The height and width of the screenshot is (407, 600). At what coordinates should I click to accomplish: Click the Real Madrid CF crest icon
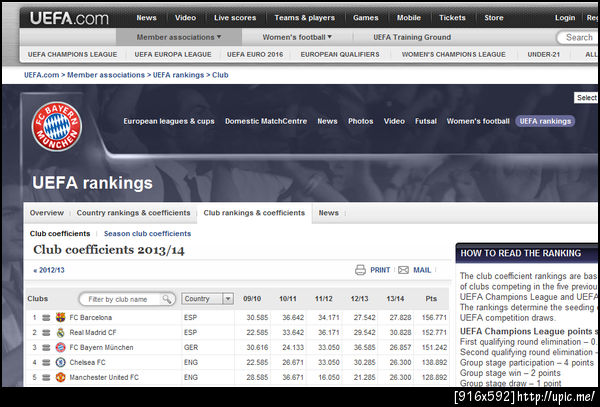60,332
